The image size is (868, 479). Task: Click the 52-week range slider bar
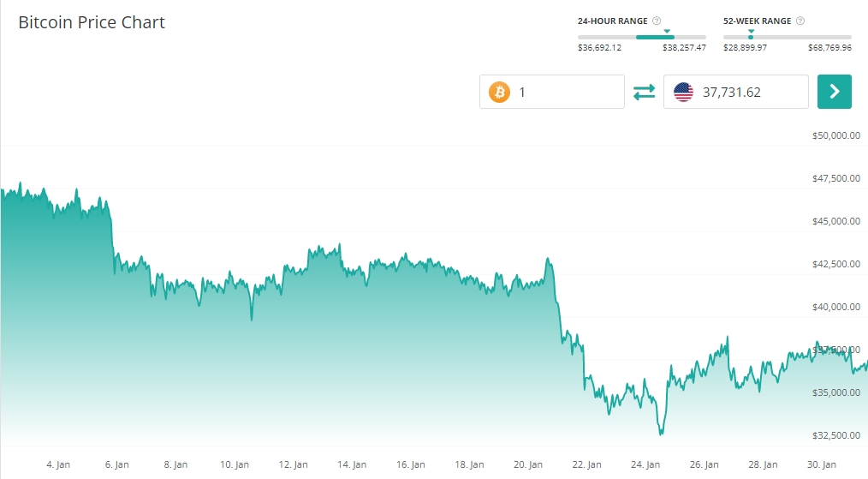tap(787, 37)
